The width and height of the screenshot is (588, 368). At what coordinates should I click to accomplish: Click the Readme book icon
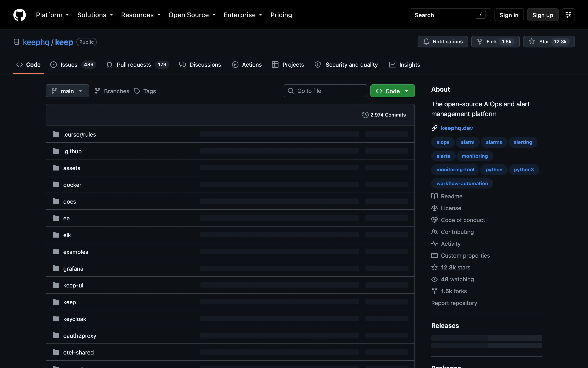tap(434, 196)
